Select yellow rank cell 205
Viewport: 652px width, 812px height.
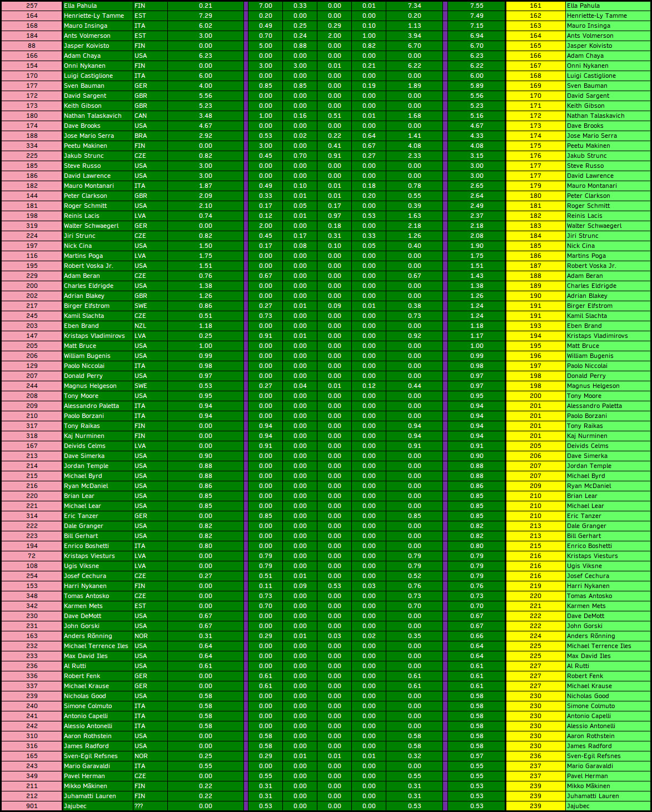click(x=535, y=446)
